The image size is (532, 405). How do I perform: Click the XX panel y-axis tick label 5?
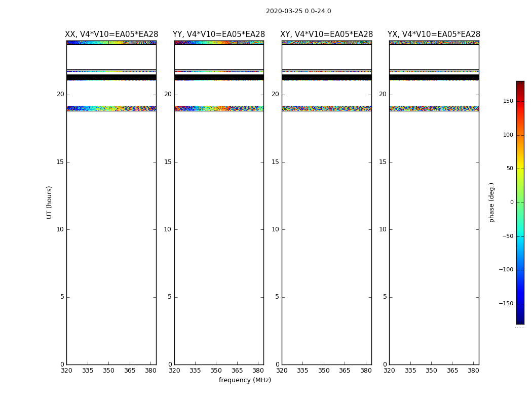[x=62, y=297]
